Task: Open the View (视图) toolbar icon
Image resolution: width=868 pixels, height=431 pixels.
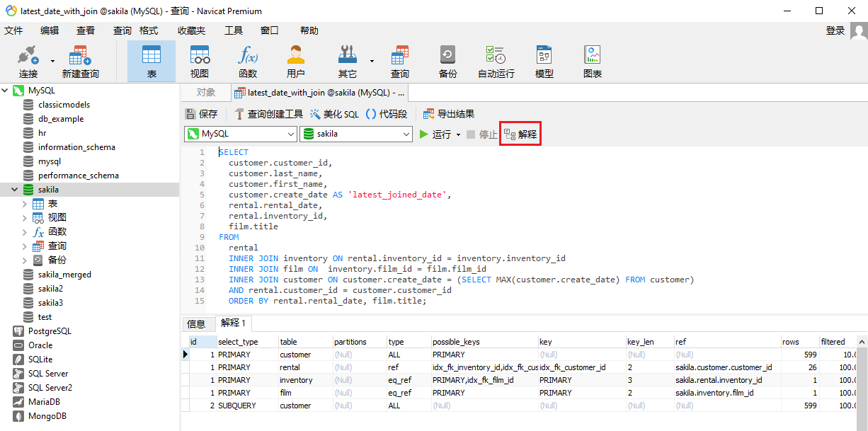Action: (200, 62)
